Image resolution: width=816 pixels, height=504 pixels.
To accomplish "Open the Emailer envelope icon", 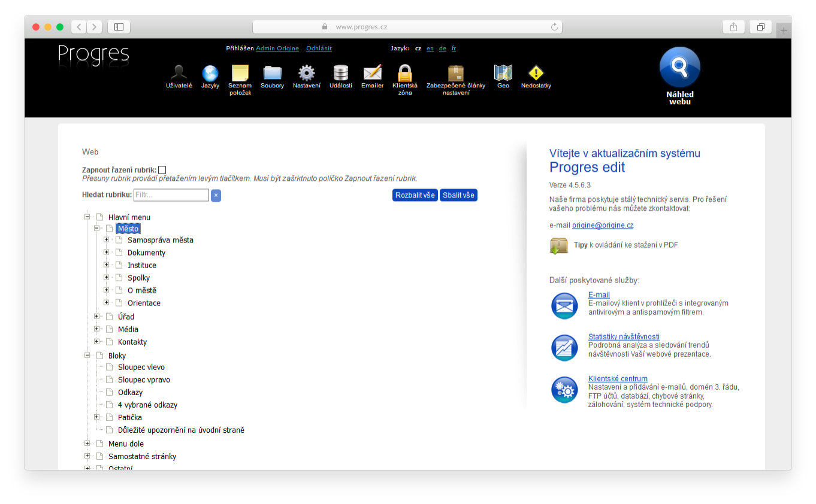I will [372, 74].
